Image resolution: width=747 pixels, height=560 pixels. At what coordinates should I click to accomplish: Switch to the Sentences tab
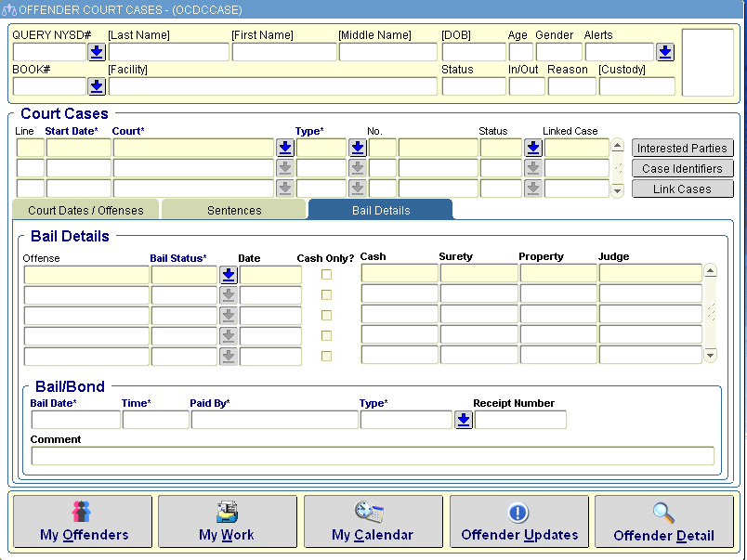coord(234,211)
